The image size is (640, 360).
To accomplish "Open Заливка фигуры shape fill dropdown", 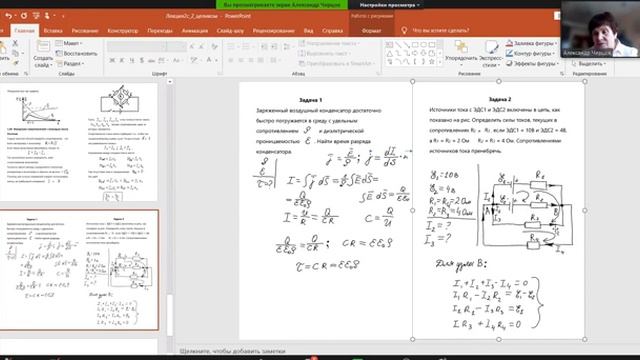I will (532, 43).
